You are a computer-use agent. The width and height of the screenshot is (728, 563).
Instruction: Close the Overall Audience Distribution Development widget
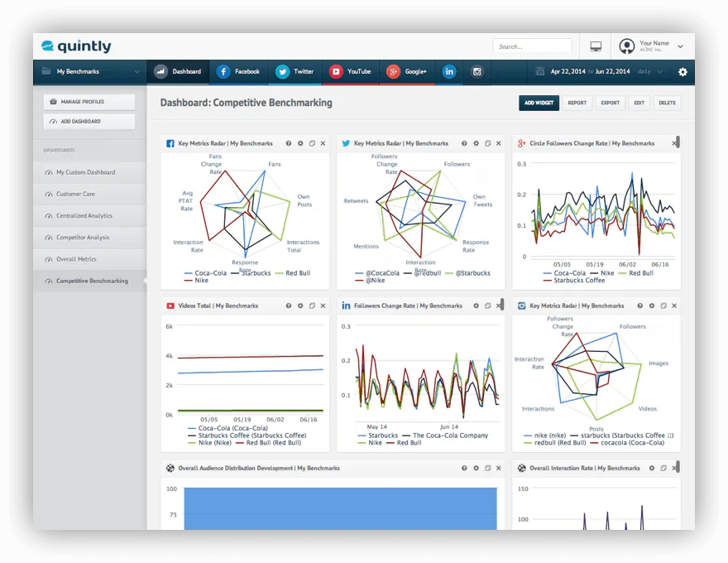pyautogui.click(x=498, y=469)
